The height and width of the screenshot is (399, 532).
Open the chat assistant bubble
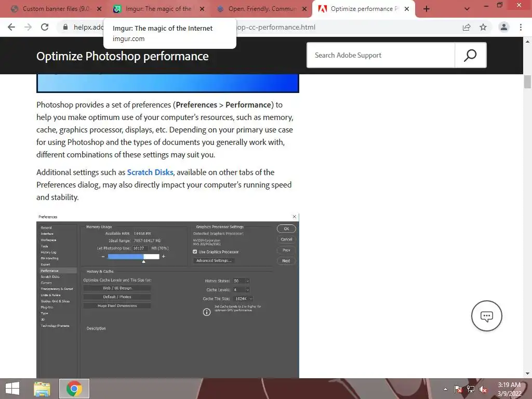(x=486, y=316)
